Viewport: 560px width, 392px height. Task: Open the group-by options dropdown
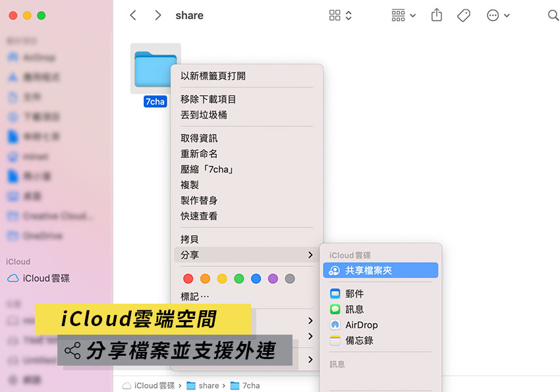[x=404, y=15]
